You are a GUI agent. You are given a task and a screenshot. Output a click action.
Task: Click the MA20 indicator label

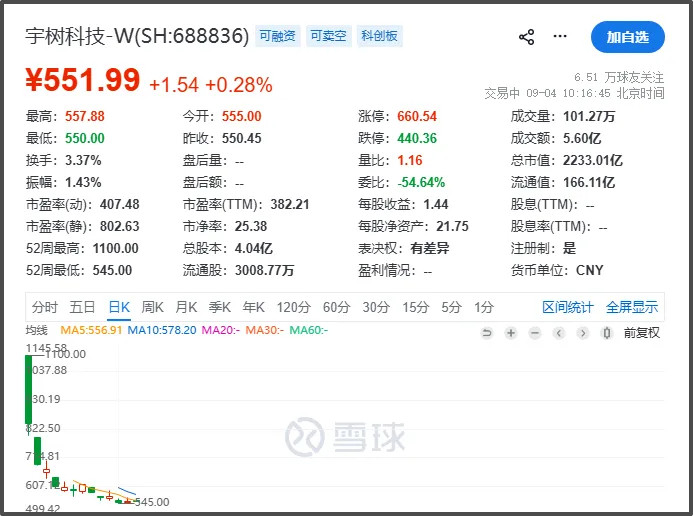point(221,330)
